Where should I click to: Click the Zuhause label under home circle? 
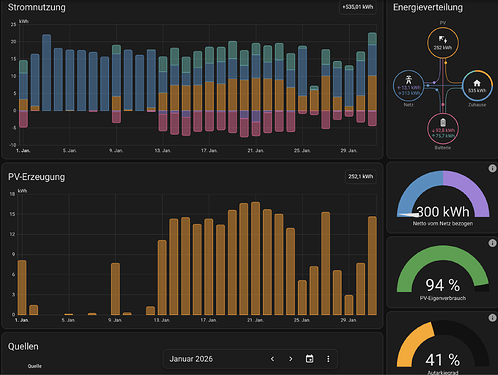click(477, 105)
